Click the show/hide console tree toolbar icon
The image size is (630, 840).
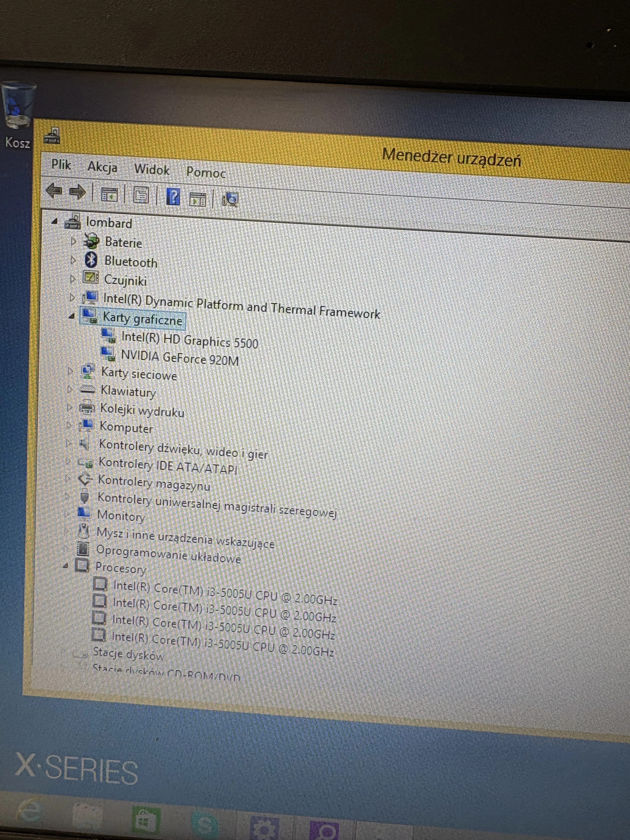pos(110,195)
